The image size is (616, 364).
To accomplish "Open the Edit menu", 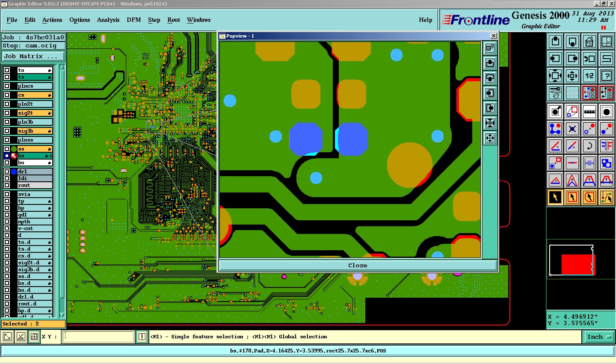I will pos(30,20).
